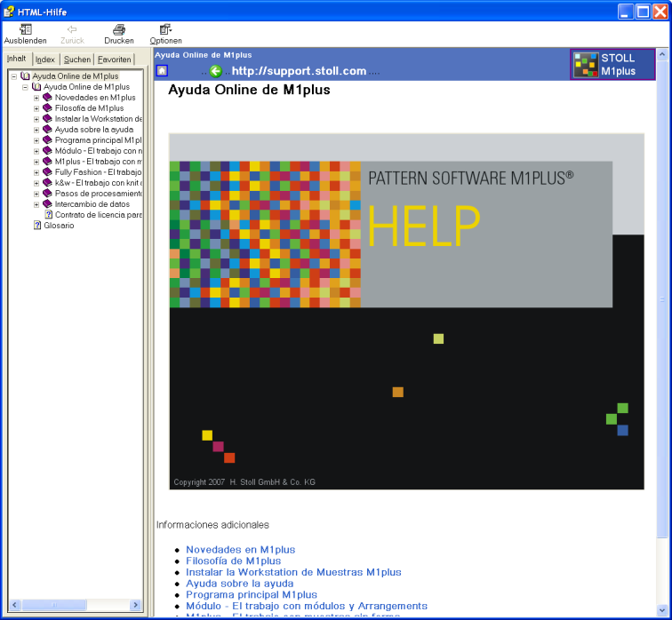
Task: Collapse the root Ayuda Online de M1plus node
Action: pyautogui.click(x=14, y=76)
